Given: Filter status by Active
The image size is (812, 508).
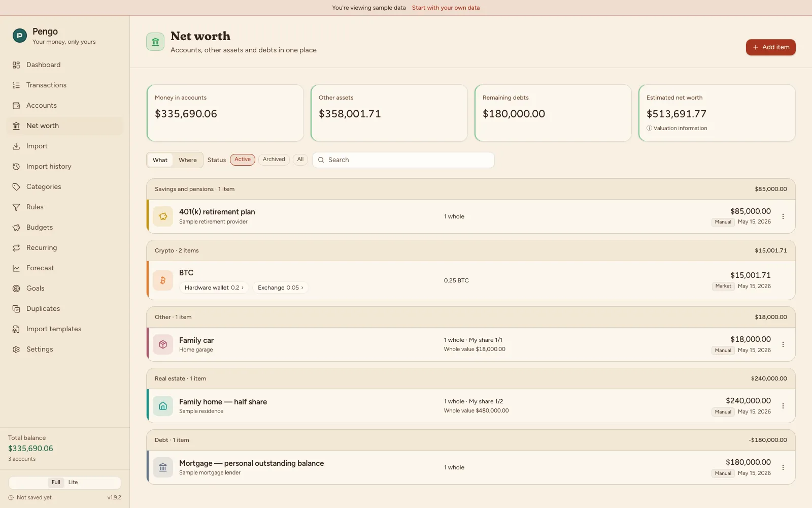Looking at the screenshot, I should pos(243,160).
